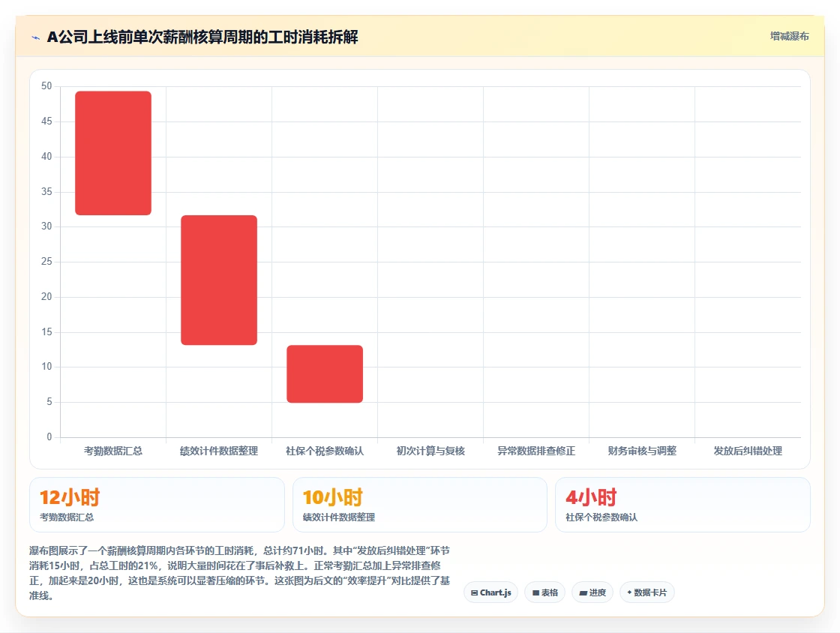Image resolution: width=840 pixels, height=633 pixels.
Task: Click y-axis value 20
Action: [46, 297]
